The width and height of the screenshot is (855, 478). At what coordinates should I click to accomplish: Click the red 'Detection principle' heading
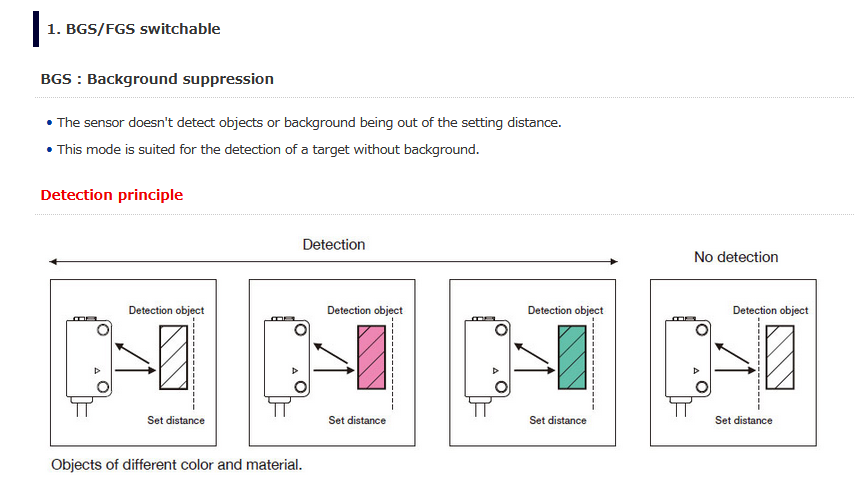(112, 195)
